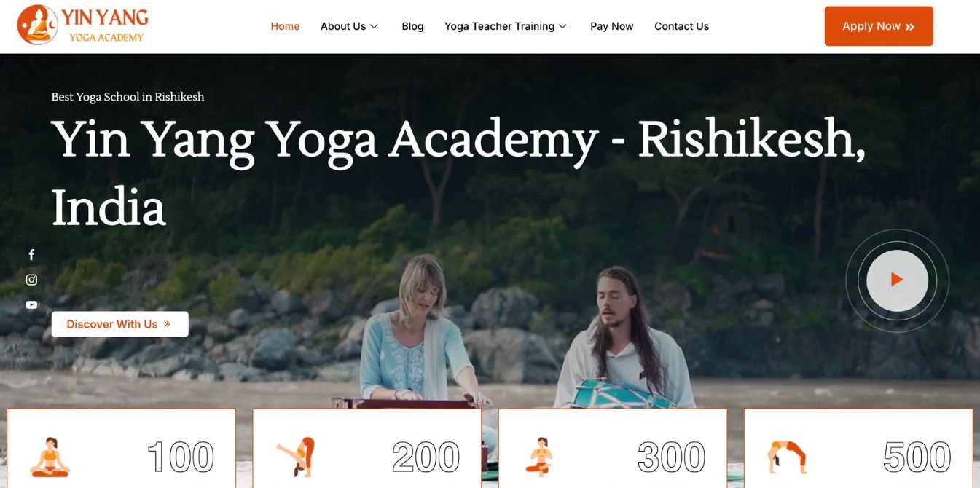
Task: Open the Blog page
Action: tap(412, 26)
